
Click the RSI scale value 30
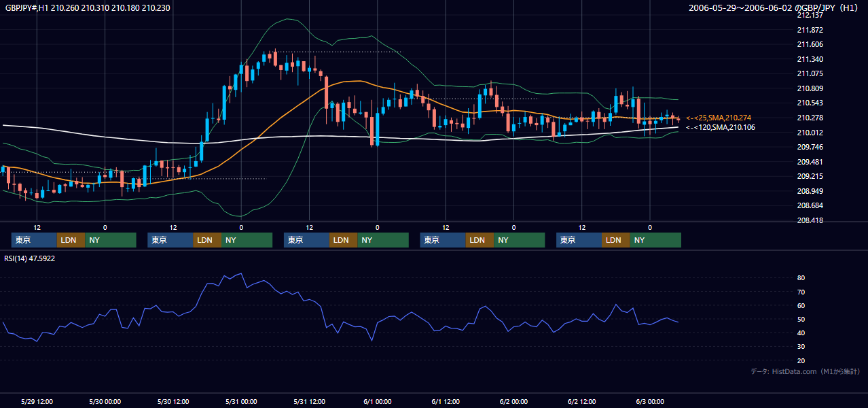click(x=801, y=347)
